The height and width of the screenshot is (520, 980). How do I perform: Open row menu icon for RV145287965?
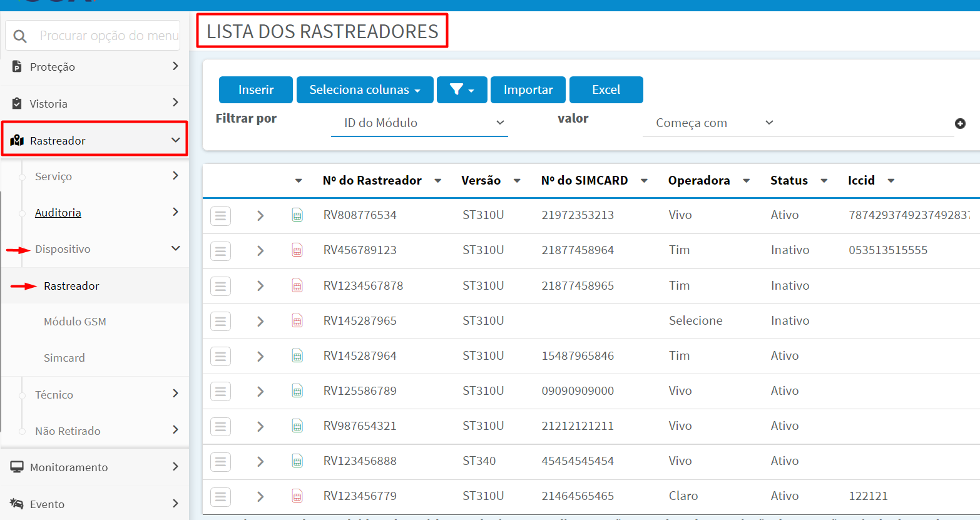pyautogui.click(x=220, y=321)
